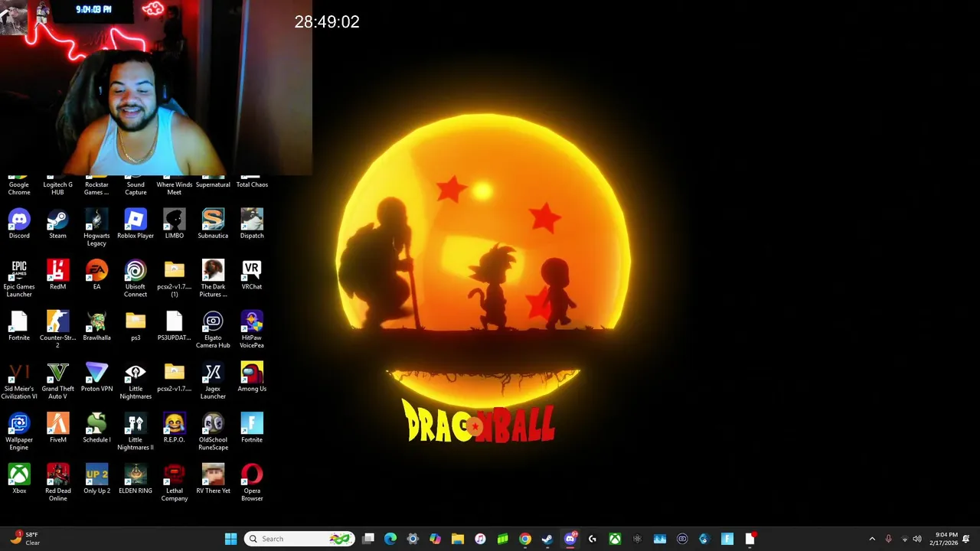Image resolution: width=980 pixels, height=551 pixels.
Task: Open Google Chrome from the taskbar
Action: coord(525,539)
